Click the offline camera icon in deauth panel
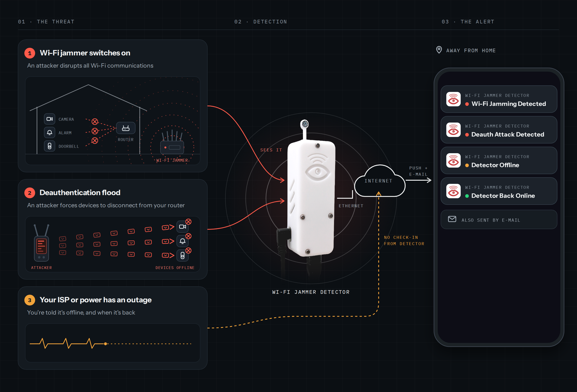The image size is (577, 392). tap(183, 227)
